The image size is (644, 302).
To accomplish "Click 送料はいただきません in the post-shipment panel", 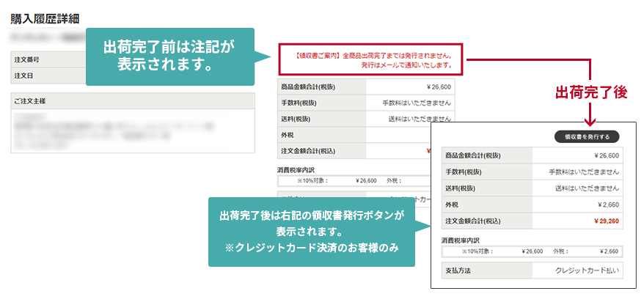I will [x=585, y=188].
